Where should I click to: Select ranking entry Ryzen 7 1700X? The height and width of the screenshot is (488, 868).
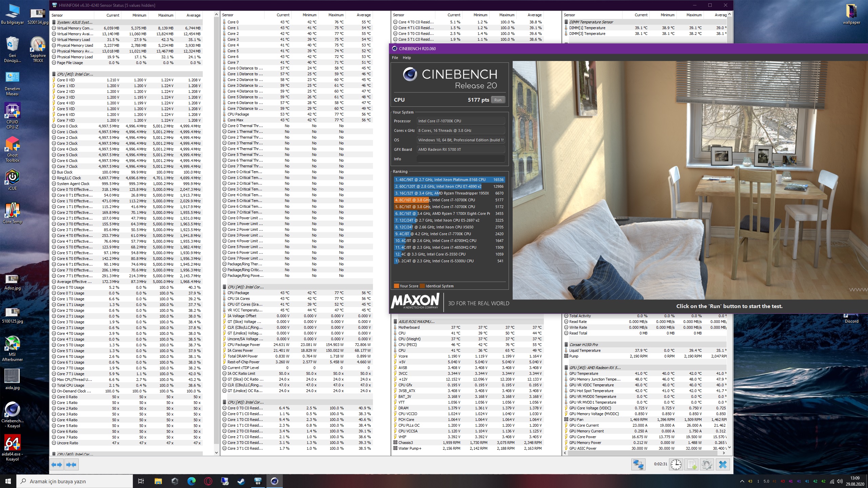click(x=449, y=213)
